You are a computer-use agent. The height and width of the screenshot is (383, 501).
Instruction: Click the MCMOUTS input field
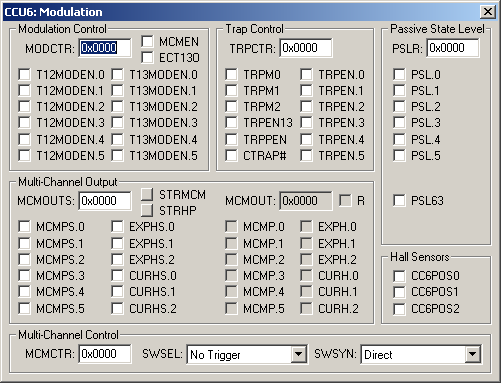pyautogui.click(x=105, y=201)
